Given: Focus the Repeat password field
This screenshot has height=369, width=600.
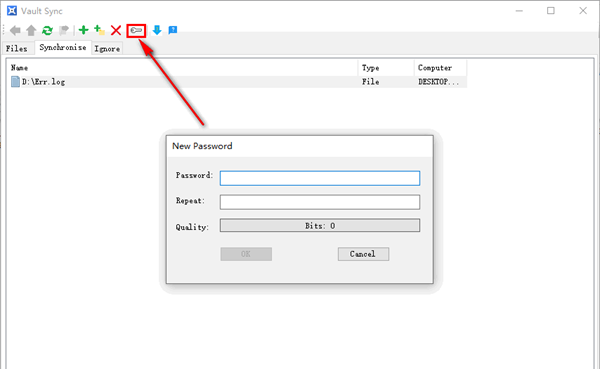Looking at the screenshot, I should [320, 202].
